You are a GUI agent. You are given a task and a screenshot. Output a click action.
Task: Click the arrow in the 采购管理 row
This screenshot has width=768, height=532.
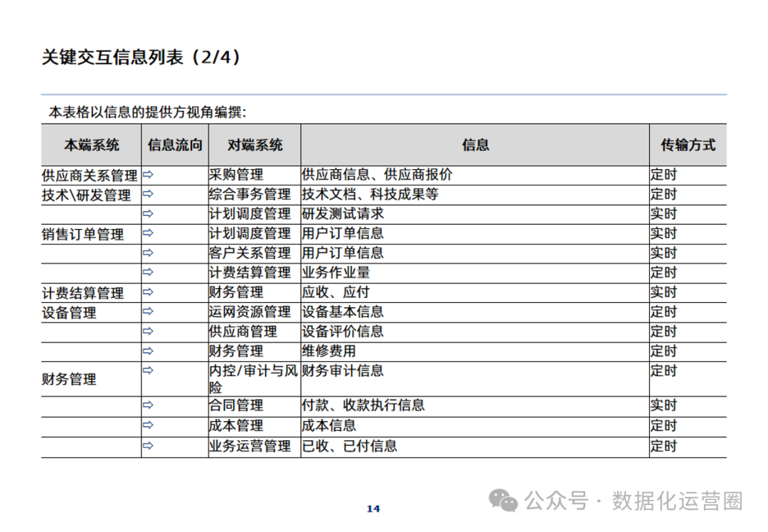coord(148,174)
